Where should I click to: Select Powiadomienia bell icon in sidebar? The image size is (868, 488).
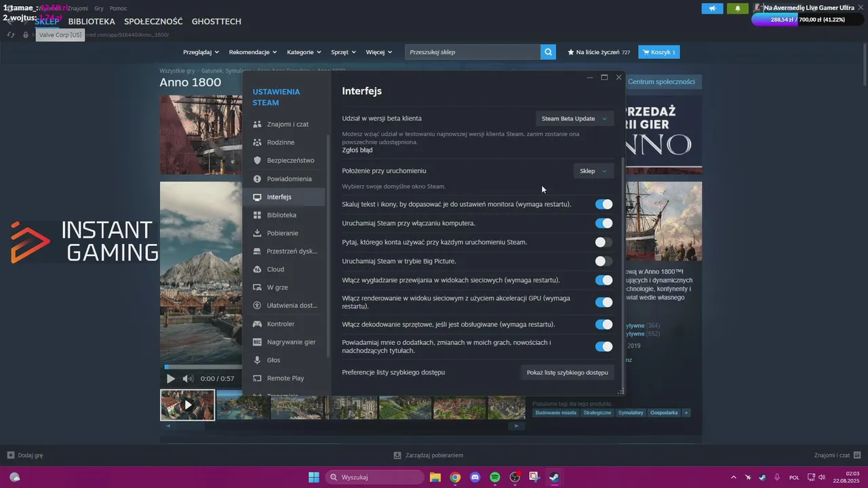pos(257,179)
